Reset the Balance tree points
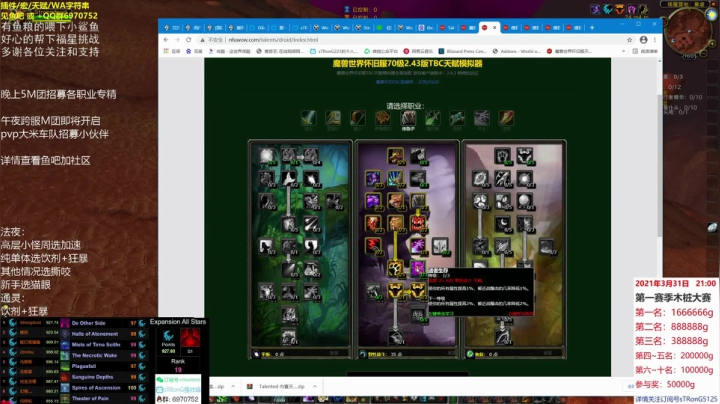Screen dimensions: 720x404 pyautogui.click(x=334, y=354)
